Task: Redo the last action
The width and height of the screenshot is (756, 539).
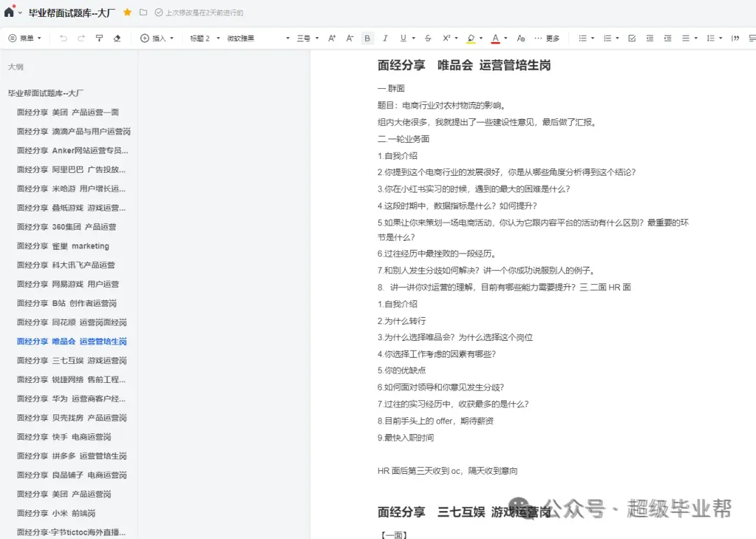Action: pyautogui.click(x=81, y=38)
